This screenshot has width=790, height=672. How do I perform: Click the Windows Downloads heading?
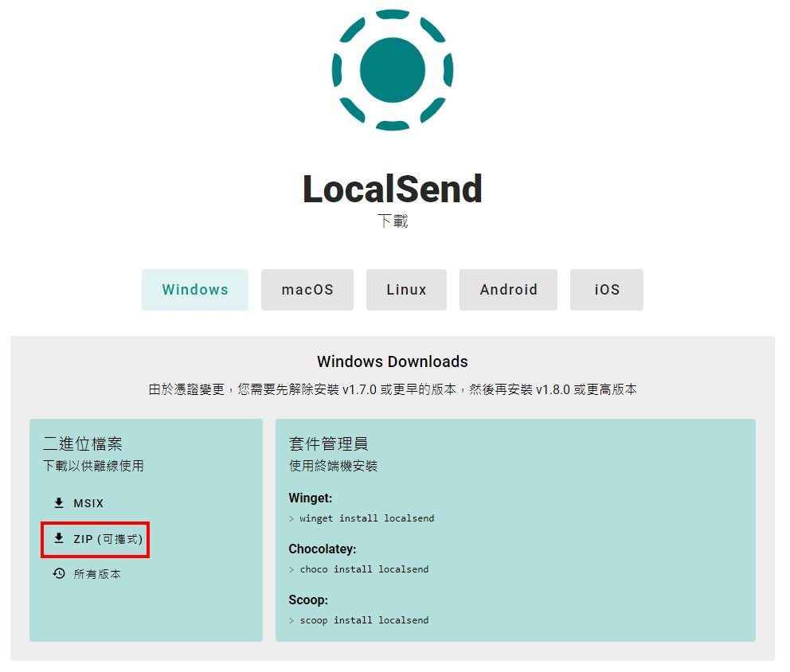tap(393, 361)
